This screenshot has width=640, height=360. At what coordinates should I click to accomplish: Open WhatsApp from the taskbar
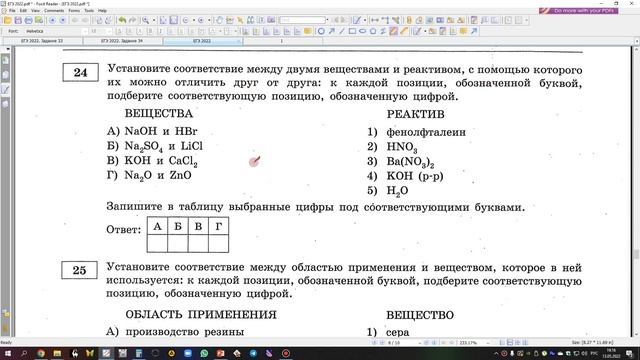(x=204, y=353)
